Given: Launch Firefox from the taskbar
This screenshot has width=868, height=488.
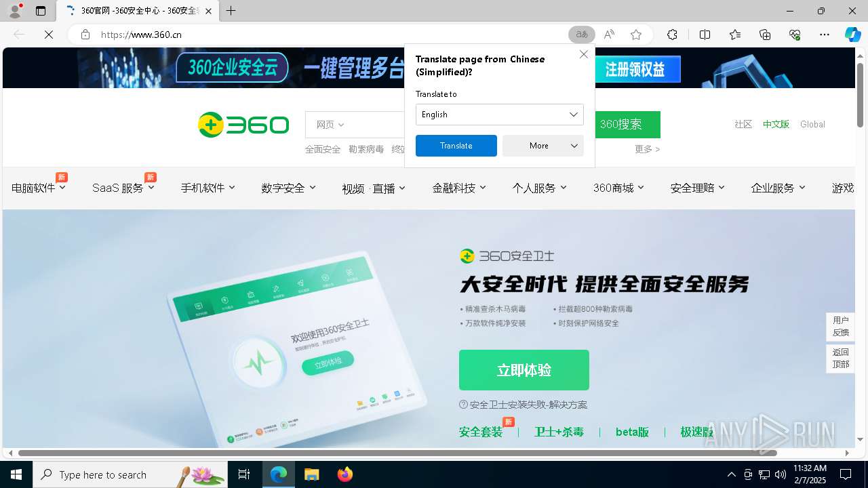Looking at the screenshot, I should 345,474.
